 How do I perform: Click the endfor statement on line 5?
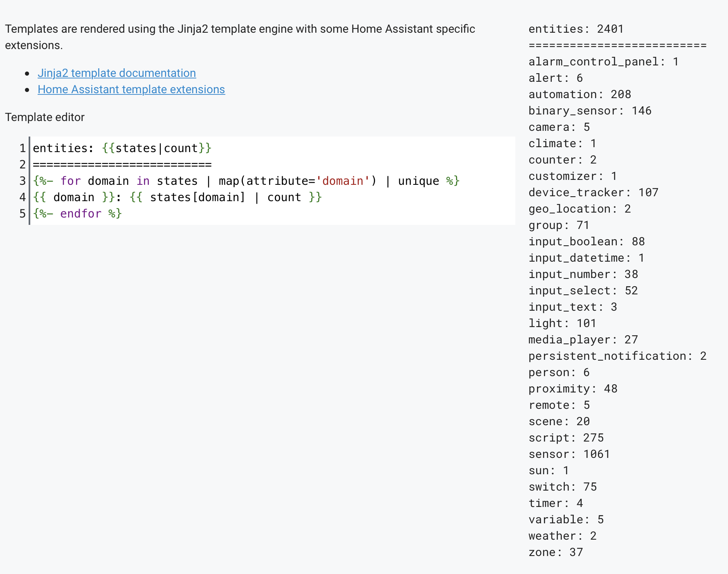pyautogui.click(x=78, y=213)
